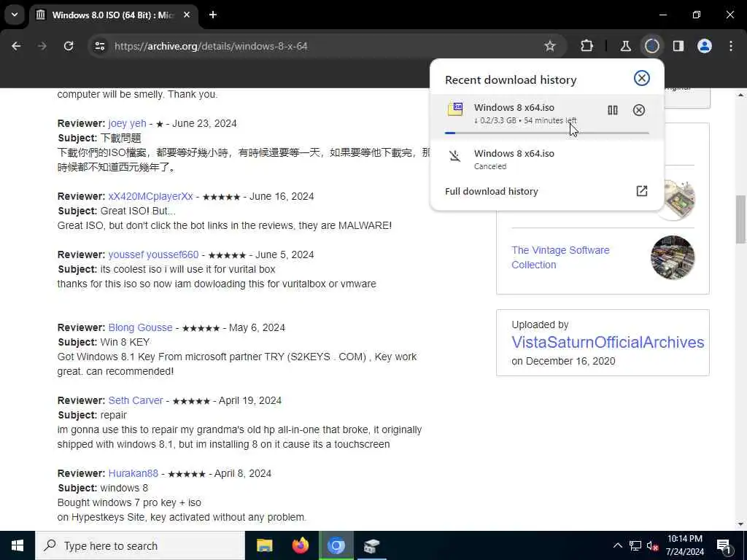Click the download progress bar

coord(547,133)
